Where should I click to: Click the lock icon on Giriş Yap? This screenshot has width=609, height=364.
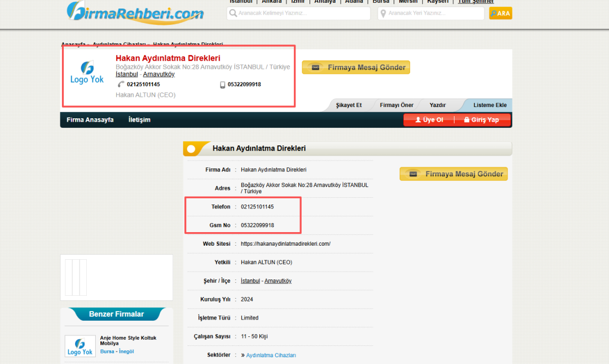467,120
